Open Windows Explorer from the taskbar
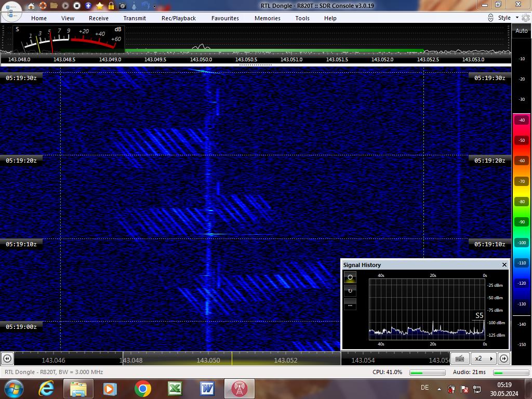The image size is (532, 399). click(x=78, y=389)
